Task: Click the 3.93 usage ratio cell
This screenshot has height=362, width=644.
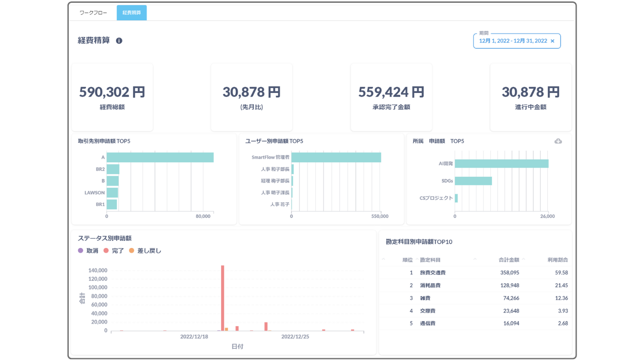Action: (563, 311)
